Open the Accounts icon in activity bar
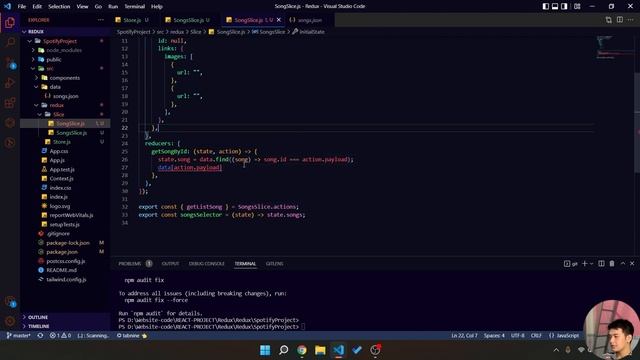This screenshot has width=640, height=360. point(10,302)
